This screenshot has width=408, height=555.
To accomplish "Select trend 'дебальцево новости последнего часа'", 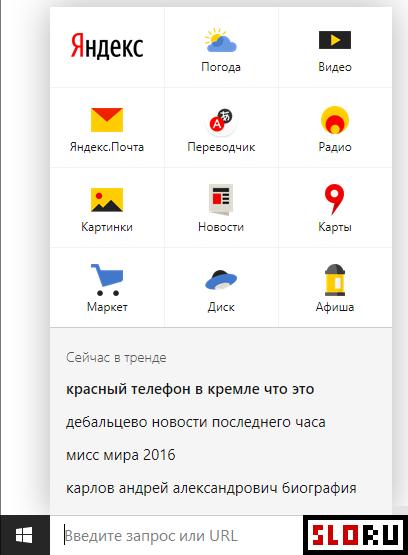I will tap(196, 422).
